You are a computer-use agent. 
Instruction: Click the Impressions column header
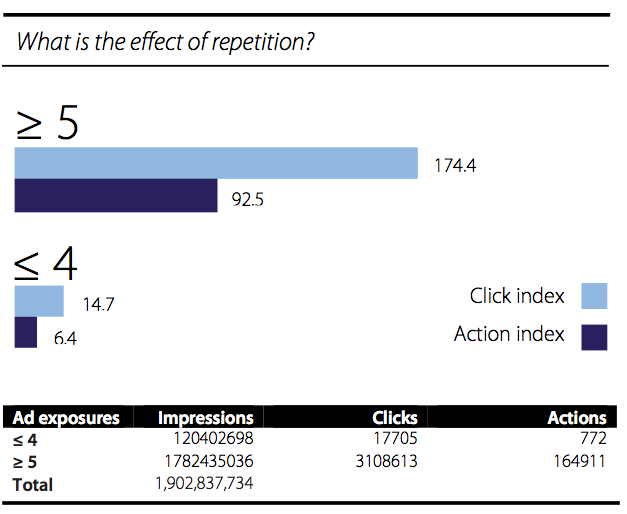pyautogui.click(x=206, y=418)
